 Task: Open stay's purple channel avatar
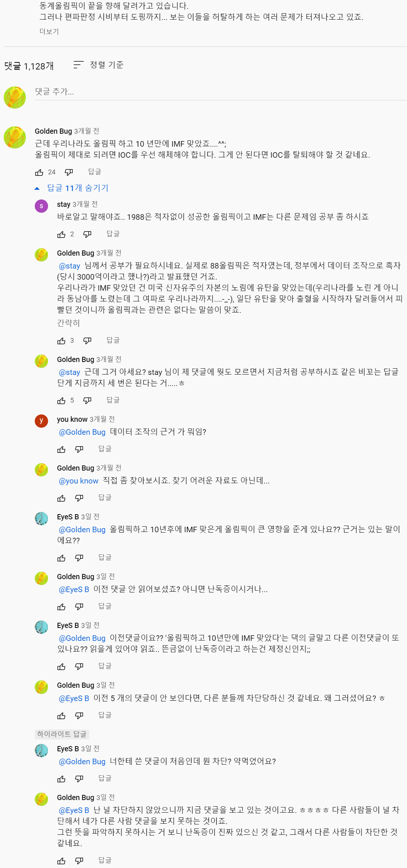(41, 206)
